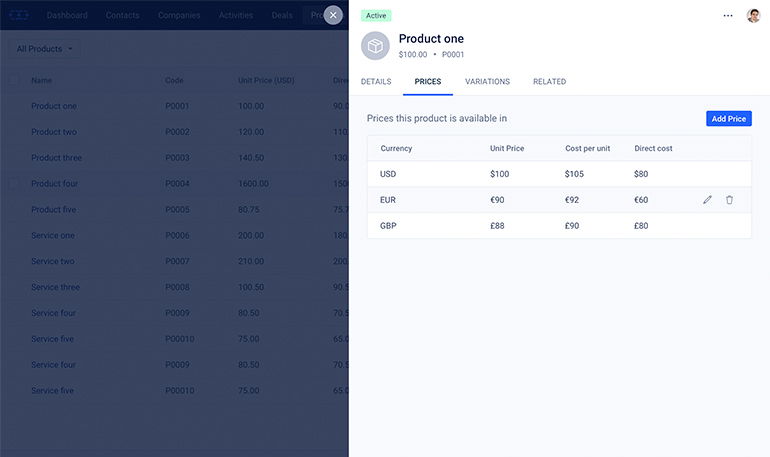Viewport: 770px width, 457px height.
Task: Edit the EUR price row
Action: tap(707, 200)
